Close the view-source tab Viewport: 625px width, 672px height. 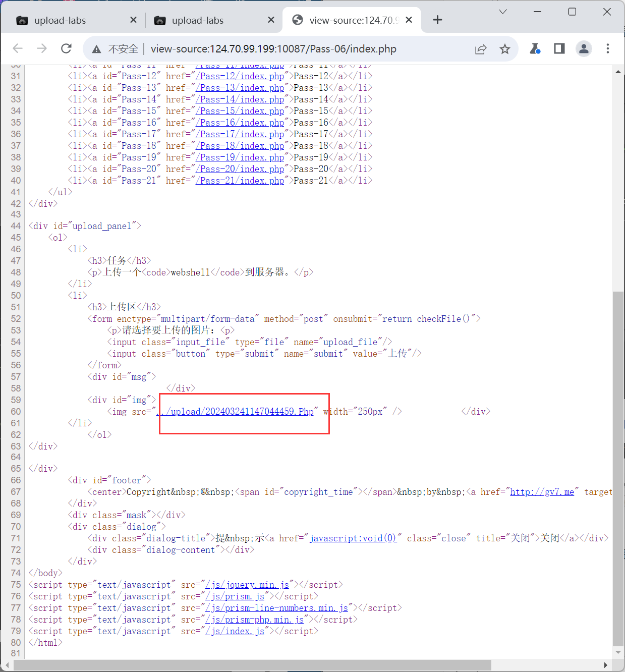(x=409, y=20)
